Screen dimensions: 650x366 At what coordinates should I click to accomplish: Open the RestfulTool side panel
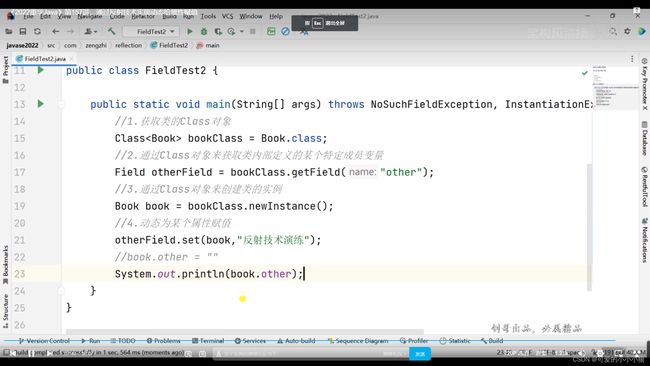[645, 187]
